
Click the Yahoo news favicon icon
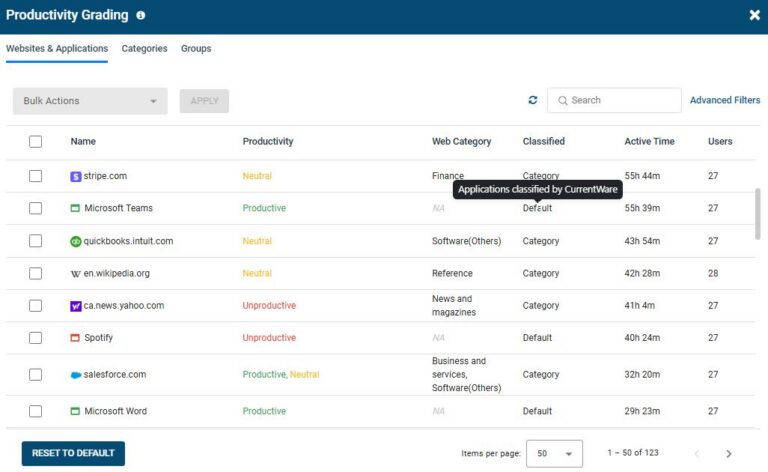(75, 306)
